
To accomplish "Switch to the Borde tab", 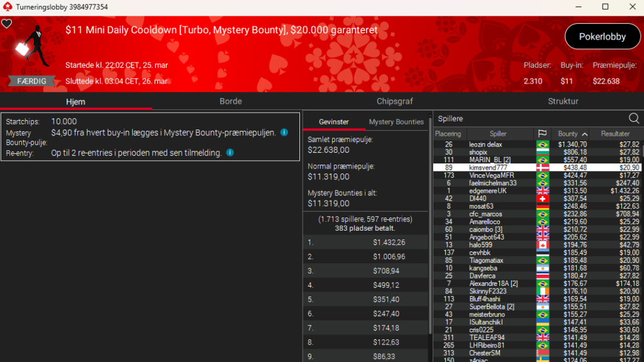I will (230, 101).
